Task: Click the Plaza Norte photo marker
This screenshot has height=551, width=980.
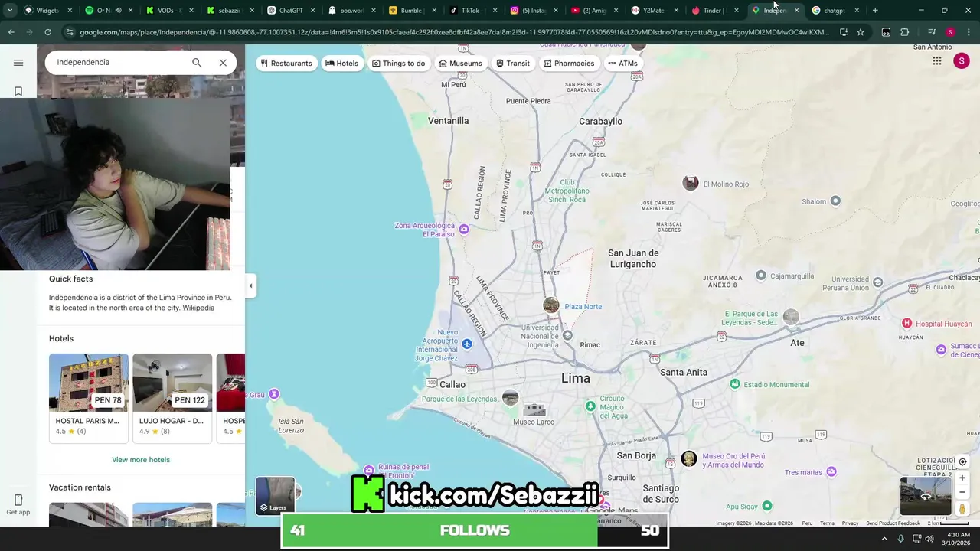Action: (x=550, y=305)
